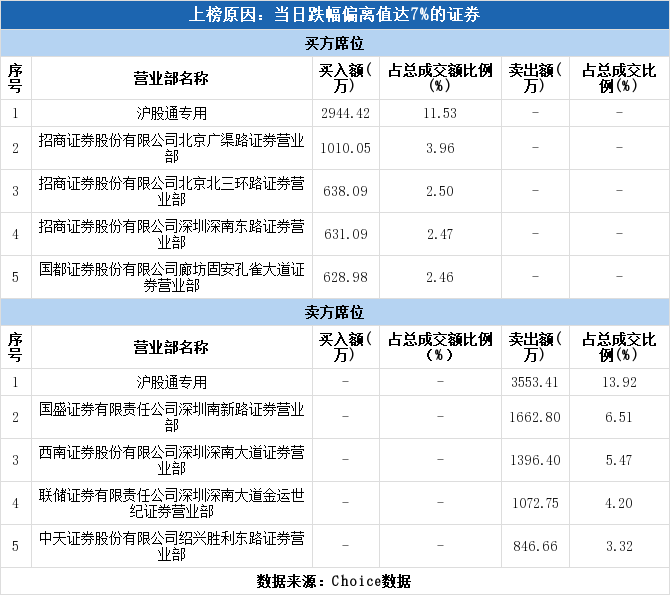Click 占总成交比例(%) header in seller table
Viewport: 670px width, 595px height.
pos(619,347)
